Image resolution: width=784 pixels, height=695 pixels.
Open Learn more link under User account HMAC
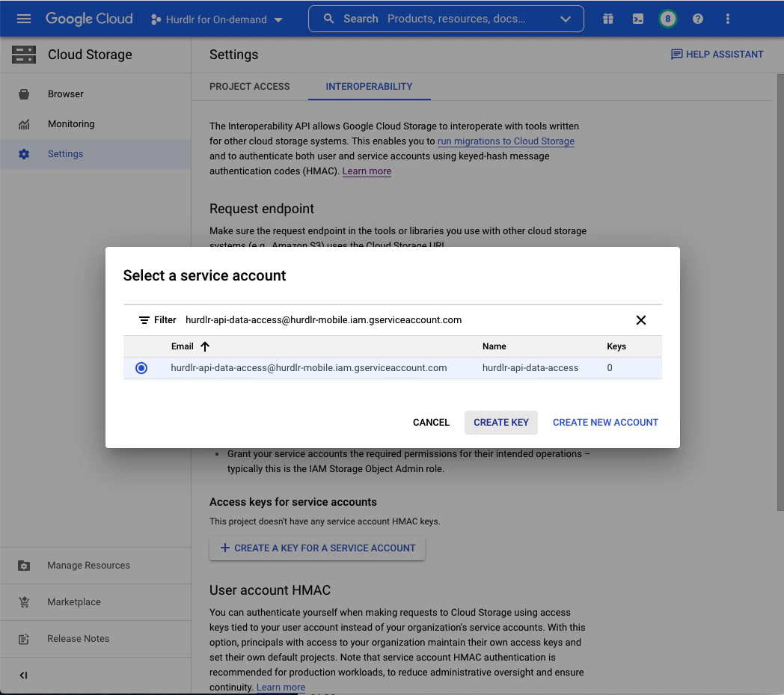coord(281,688)
